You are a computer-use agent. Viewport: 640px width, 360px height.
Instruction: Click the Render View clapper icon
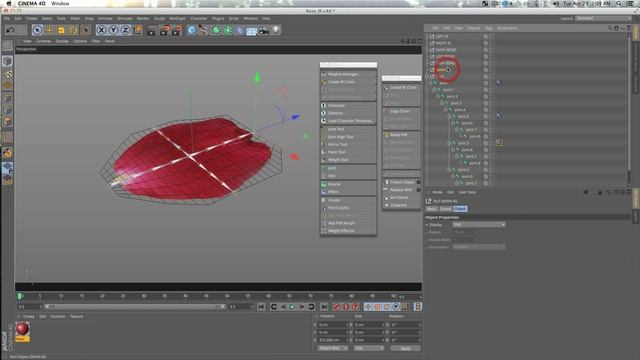[152, 30]
